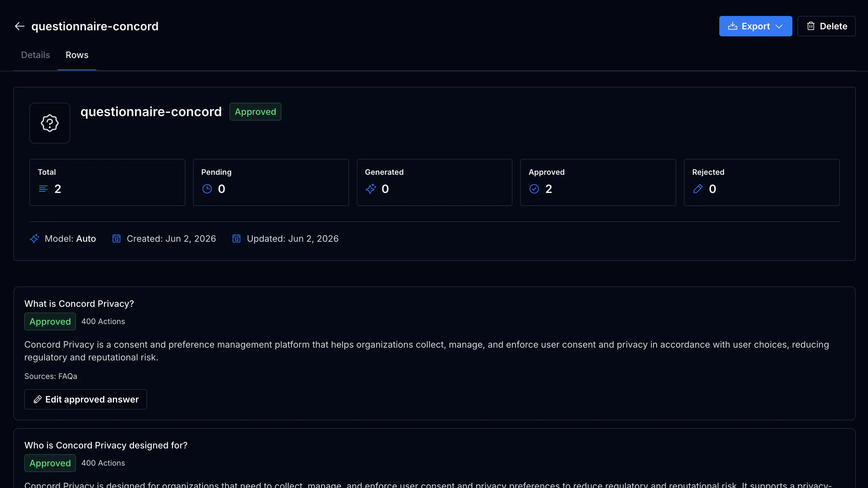The width and height of the screenshot is (868, 488).
Task: Click the Approved checkmark circle icon
Action: (534, 189)
